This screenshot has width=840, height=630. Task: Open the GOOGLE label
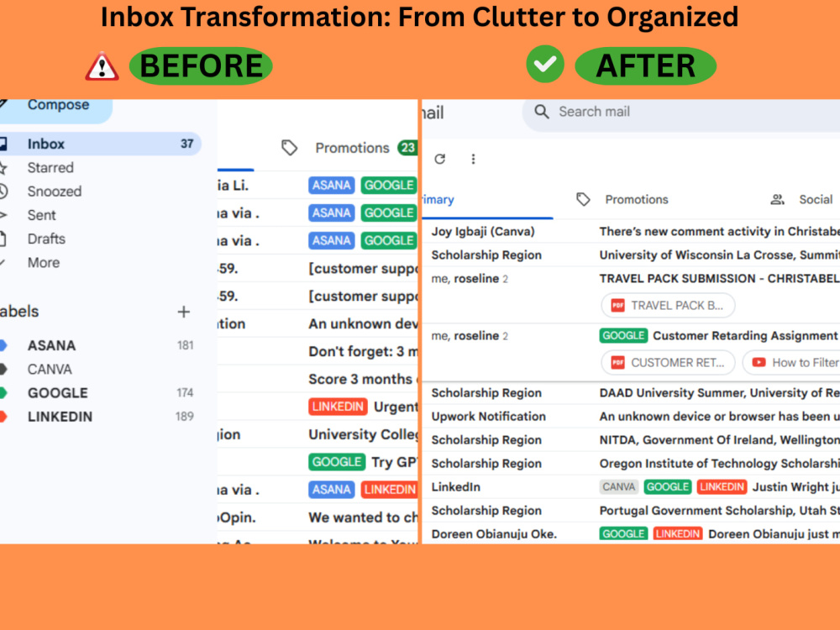(57, 392)
